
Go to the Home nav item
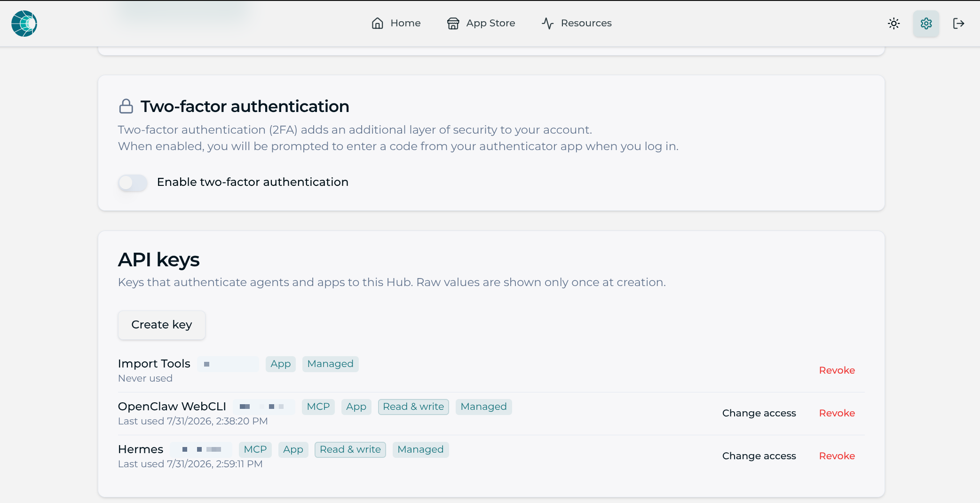coord(396,24)
